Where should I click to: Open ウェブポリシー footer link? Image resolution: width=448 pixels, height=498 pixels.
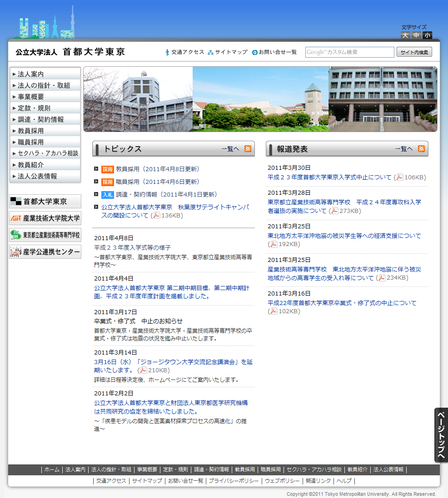click(x=282, y=481)
